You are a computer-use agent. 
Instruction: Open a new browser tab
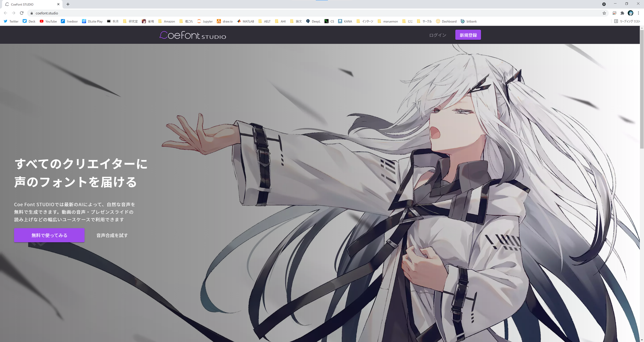point(68,4)
